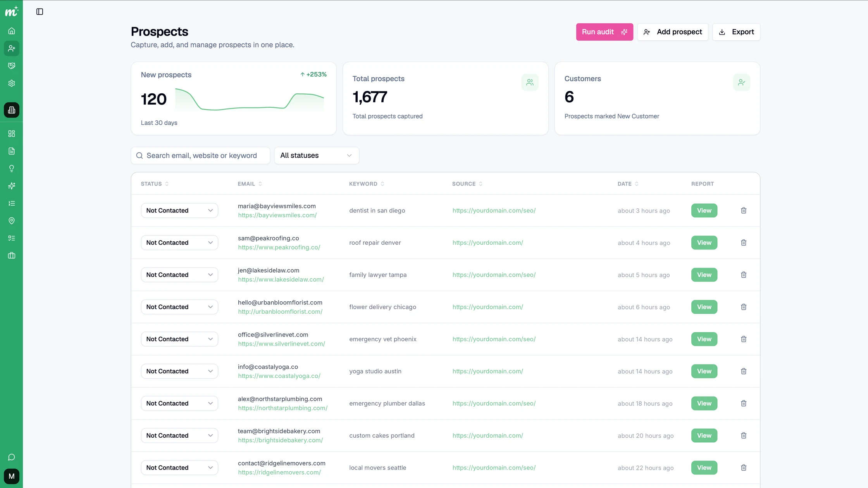Open status dropdown for team@brightsidebakery.com

pos(179,436)
